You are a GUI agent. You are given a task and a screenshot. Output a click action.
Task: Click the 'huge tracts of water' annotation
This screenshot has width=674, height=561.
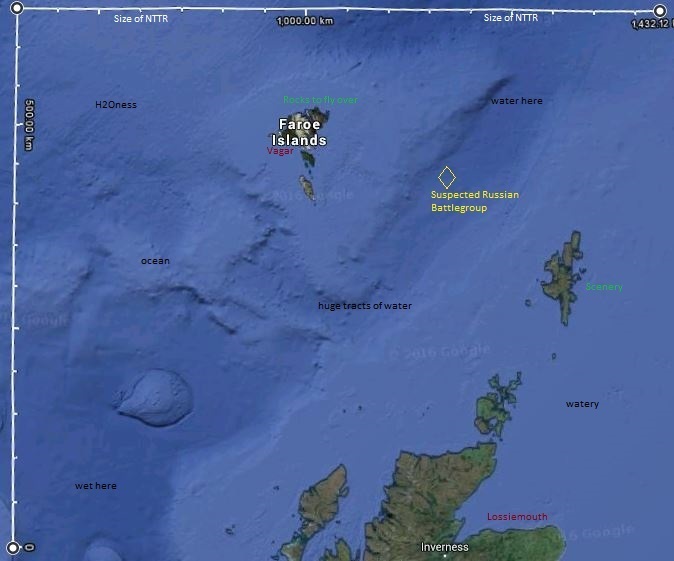pyautogui.click(x=365, y=306)
